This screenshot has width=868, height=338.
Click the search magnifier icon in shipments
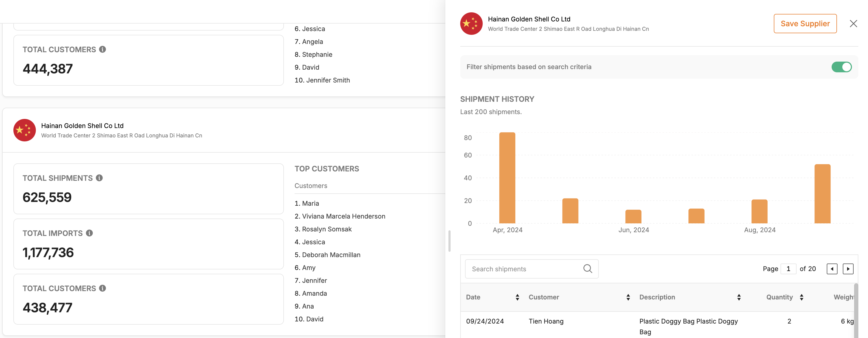(x=588, y=269)
